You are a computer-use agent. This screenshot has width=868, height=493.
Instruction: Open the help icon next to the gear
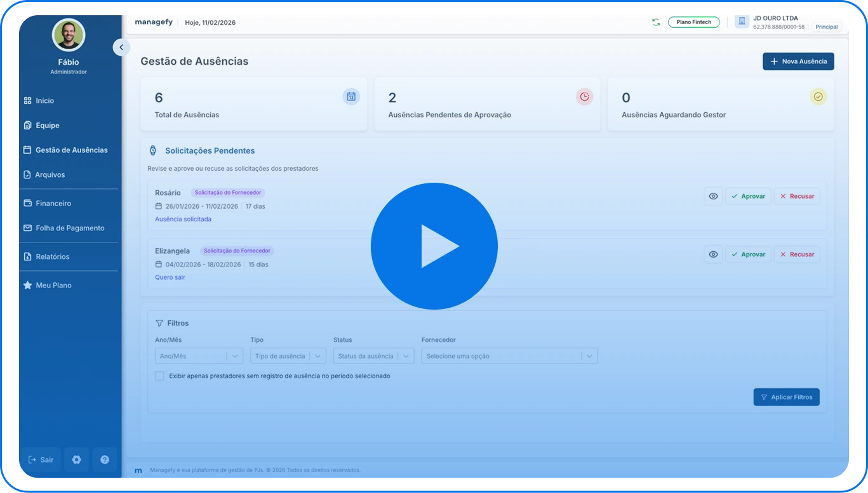[104, 459]
